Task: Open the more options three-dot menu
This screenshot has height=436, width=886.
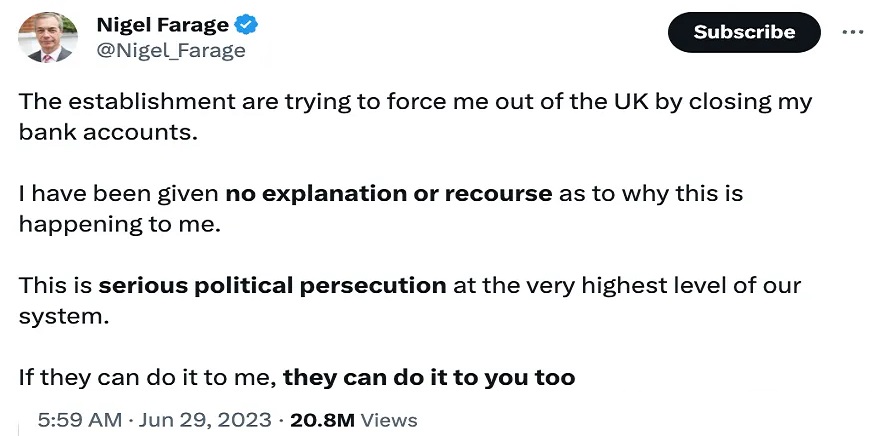Action: [852, 31]
